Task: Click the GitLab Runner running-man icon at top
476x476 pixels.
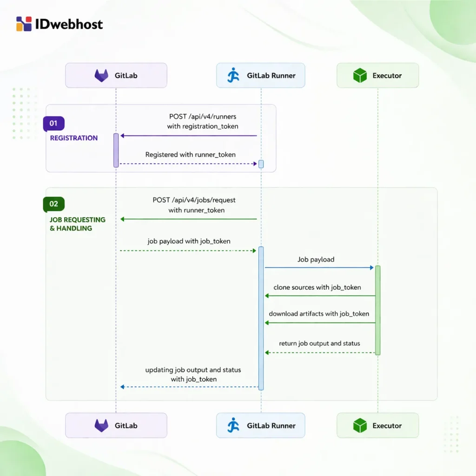Action: click(x=233, y=75)
